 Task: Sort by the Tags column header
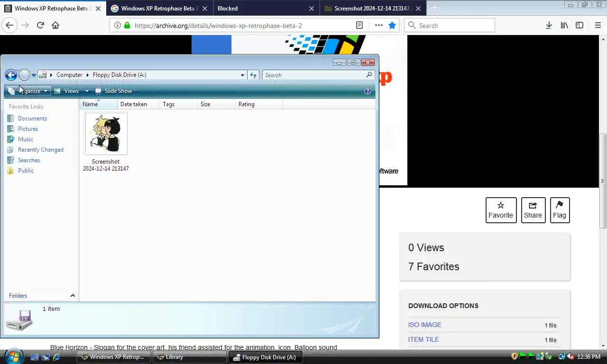click(178, 104)
